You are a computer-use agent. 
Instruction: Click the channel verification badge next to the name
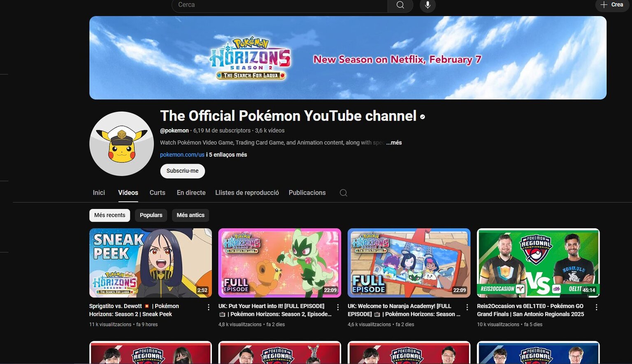point(422,116)
